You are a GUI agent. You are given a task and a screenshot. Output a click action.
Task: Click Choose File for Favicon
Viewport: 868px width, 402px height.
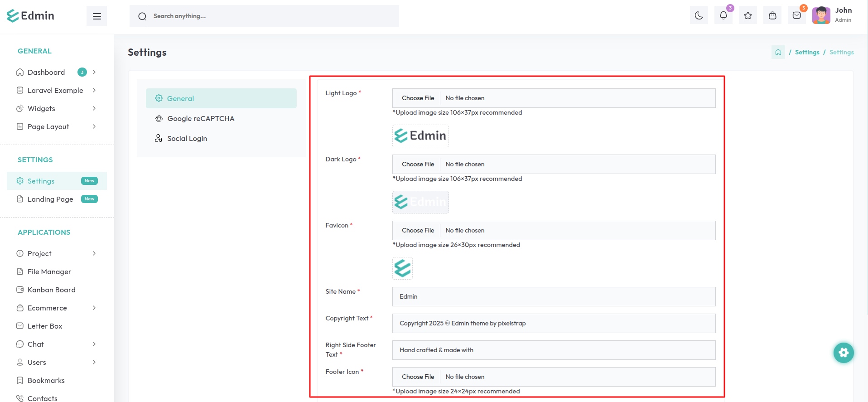[x=418, y=230]
